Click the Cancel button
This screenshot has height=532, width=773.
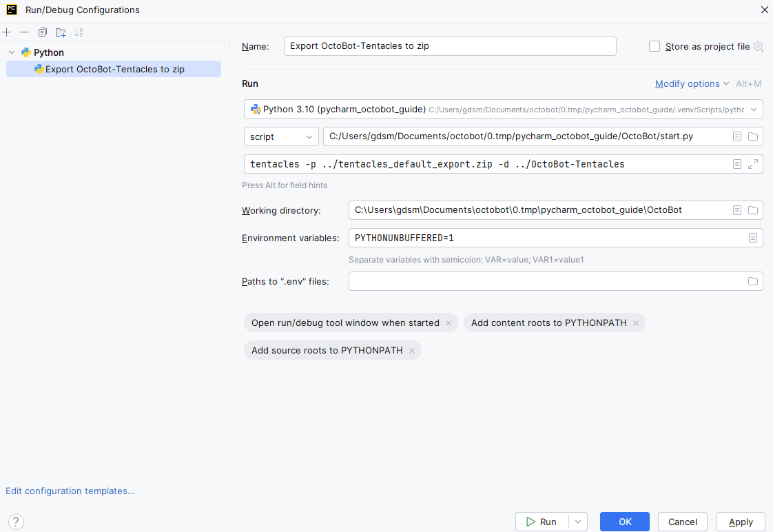pos(682,522)
